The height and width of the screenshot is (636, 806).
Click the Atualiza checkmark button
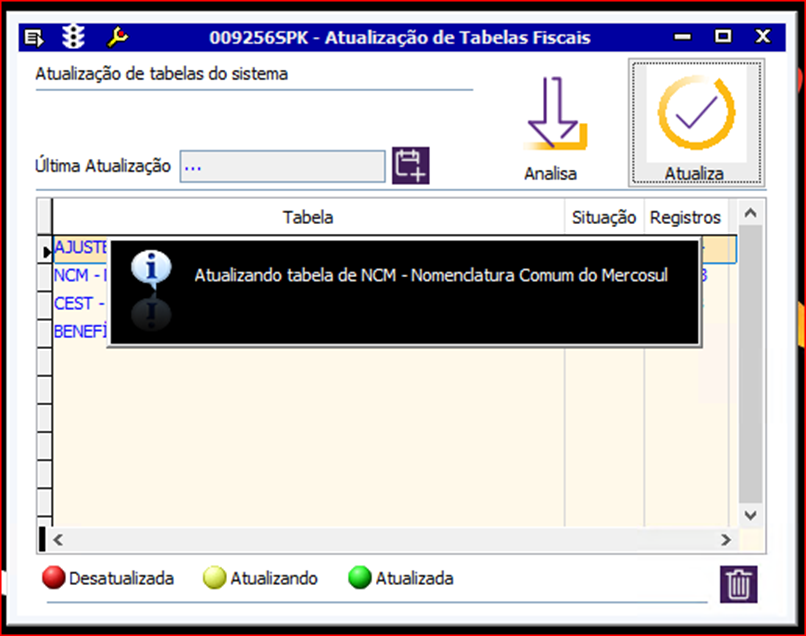pos(696,122)
